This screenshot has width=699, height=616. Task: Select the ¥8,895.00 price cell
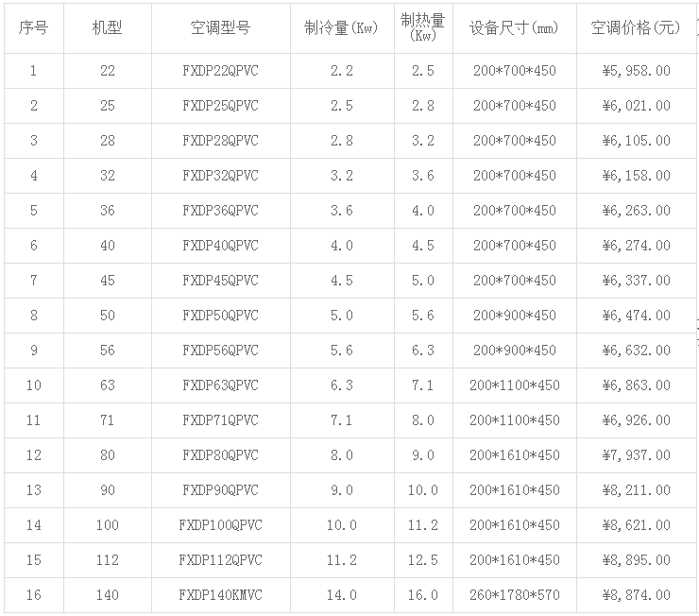point(636,560)
